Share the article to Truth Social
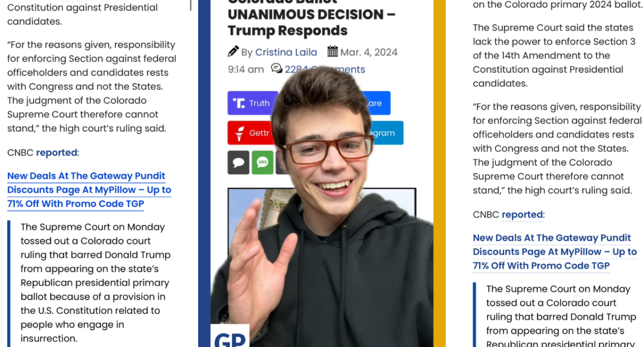644x347 pixels. click(x=253, y=103)
